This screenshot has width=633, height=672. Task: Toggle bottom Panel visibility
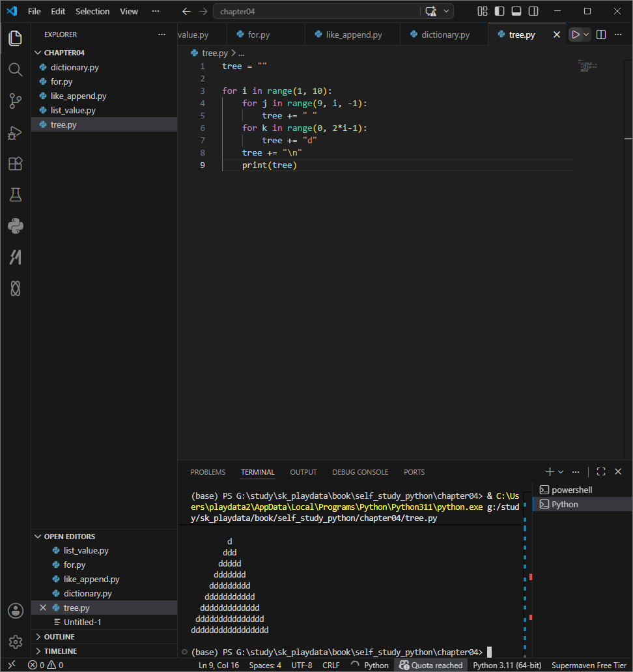516,11
